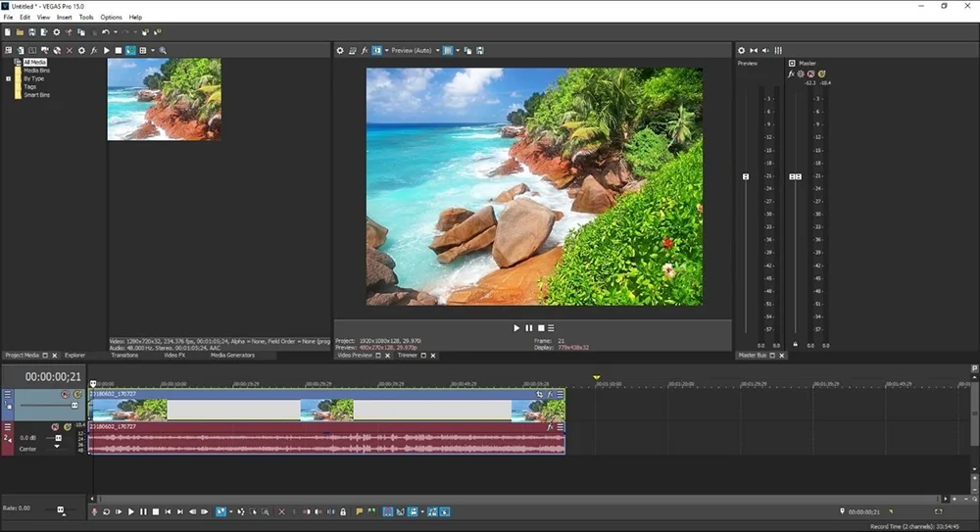Create a new project with the New icon

(x=8, y=32)
